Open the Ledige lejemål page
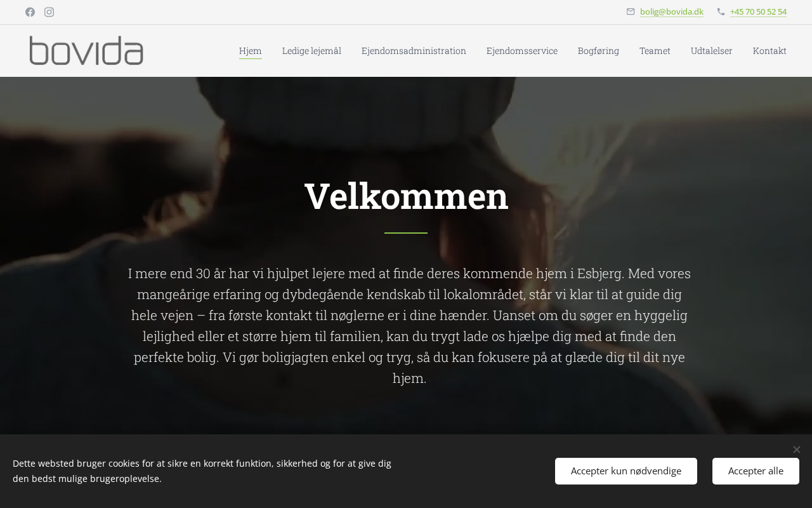The width and height of the screenshot is (812, 508). 311,51
